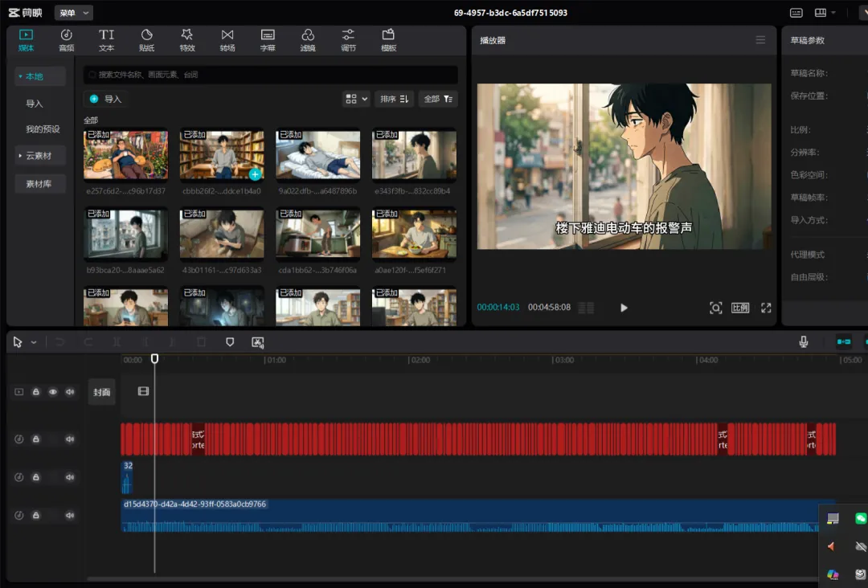Select 导入 in the left sidebar

coord(35,104)
